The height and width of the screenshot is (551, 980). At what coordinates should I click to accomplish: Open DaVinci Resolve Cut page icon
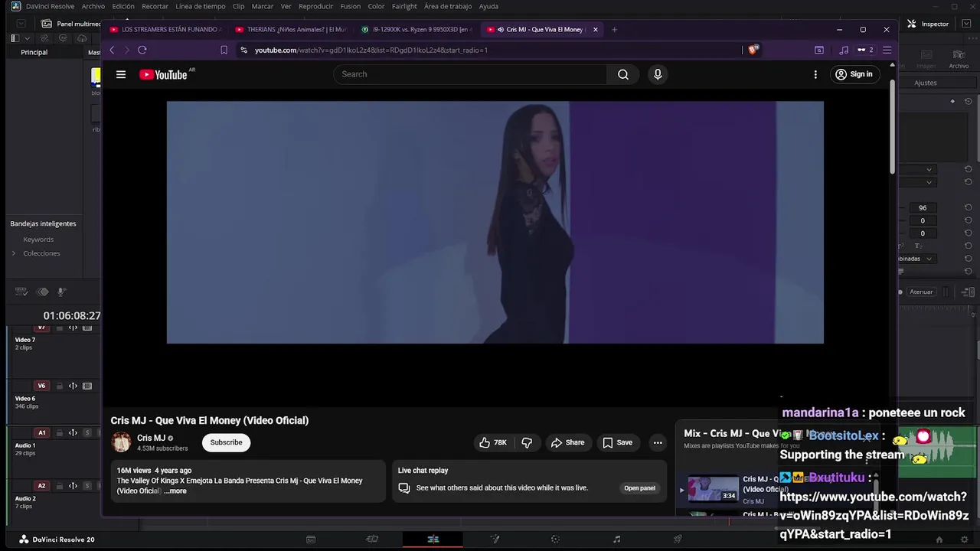click(372, 540)
